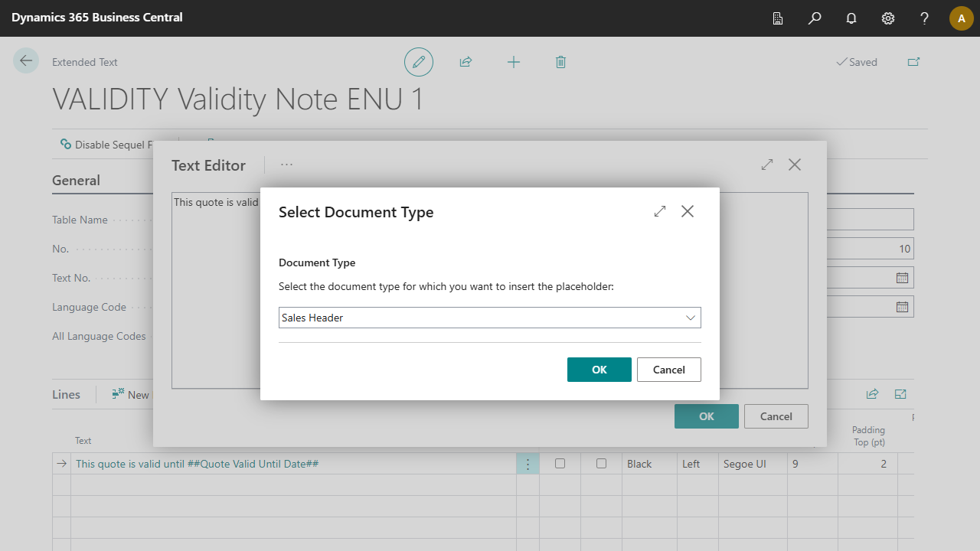Cancel the Select Document Type dialog
The width and height of the screenshot is (980, 551).
668,370
